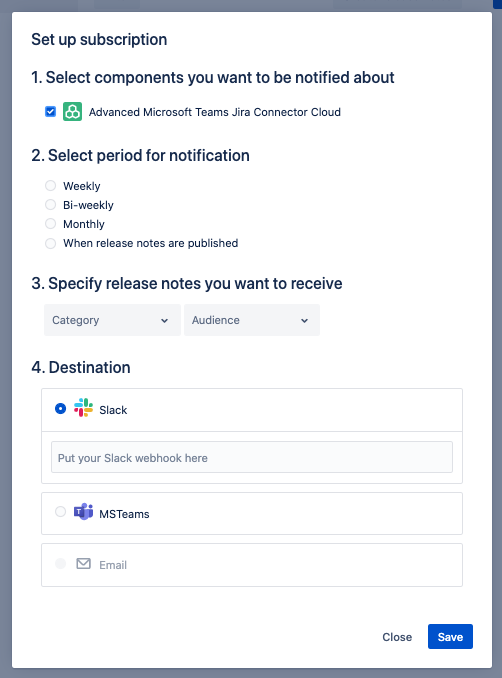Save the subscription
Viewport: 502px width, 678px height.
pyautogui.click(x=450, y=636)
